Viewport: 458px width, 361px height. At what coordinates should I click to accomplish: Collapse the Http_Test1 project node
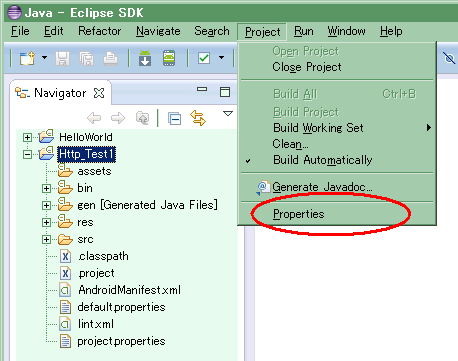27,154
